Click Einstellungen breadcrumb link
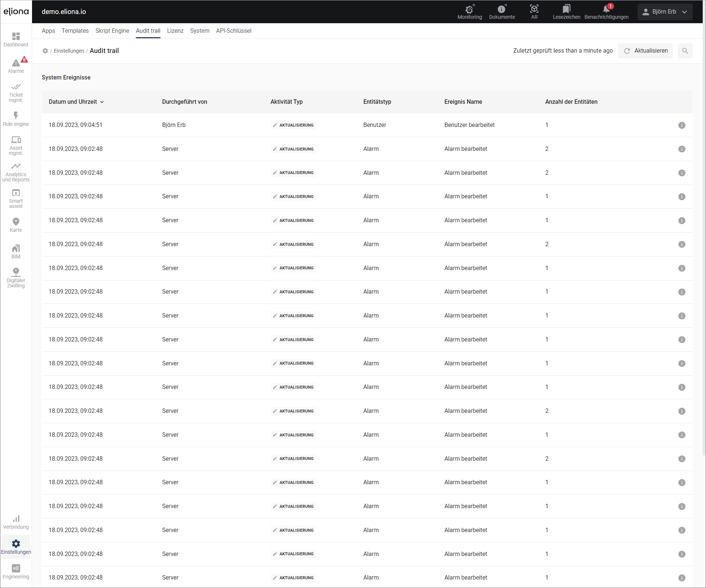706x588 pixels. pos(69,51)
